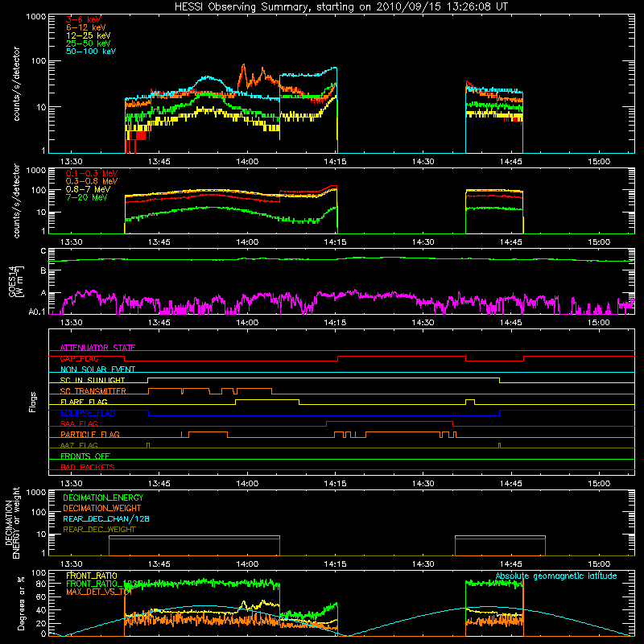This screenshot has width=644, height=644.
Task: Select the red 3-6 keV legend label
Action: pos(84,19)
